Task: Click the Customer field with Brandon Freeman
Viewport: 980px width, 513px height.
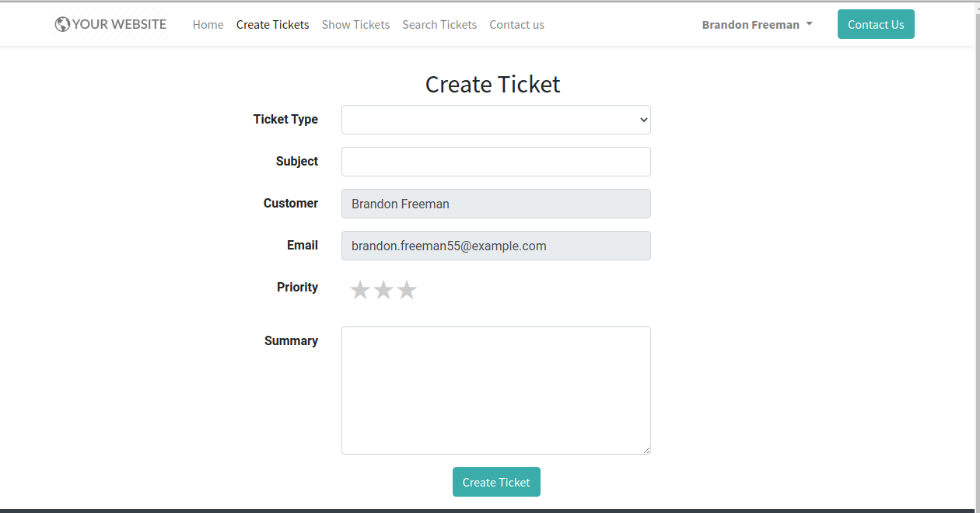Action: pos(496,204)
